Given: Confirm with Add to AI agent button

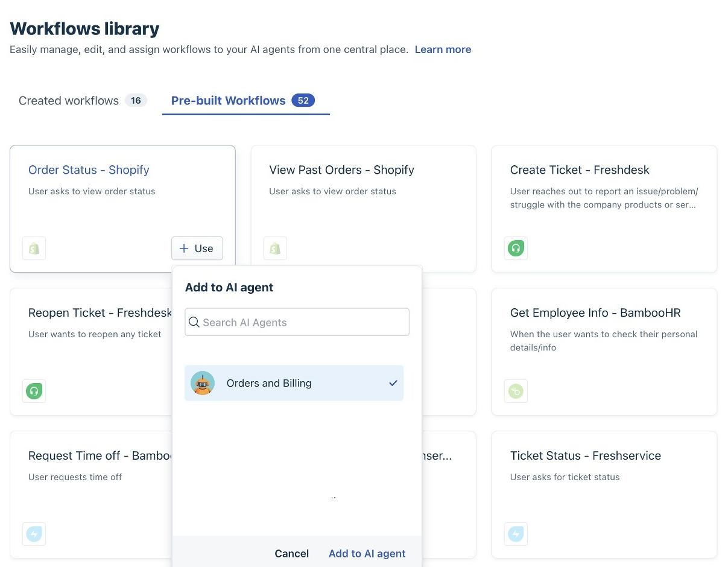Looking at the screenshot, I should click(x=367, y=554).
